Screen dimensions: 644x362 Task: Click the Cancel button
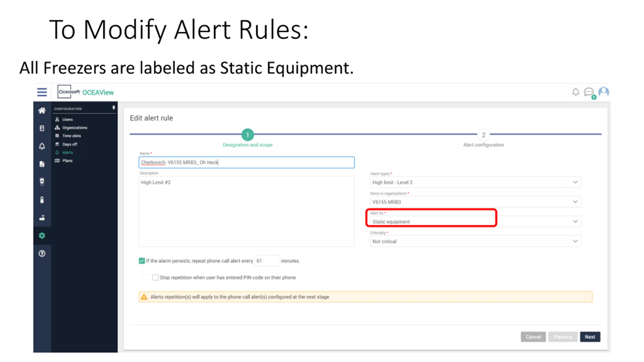pyautogui.click(x=533, y=337)
